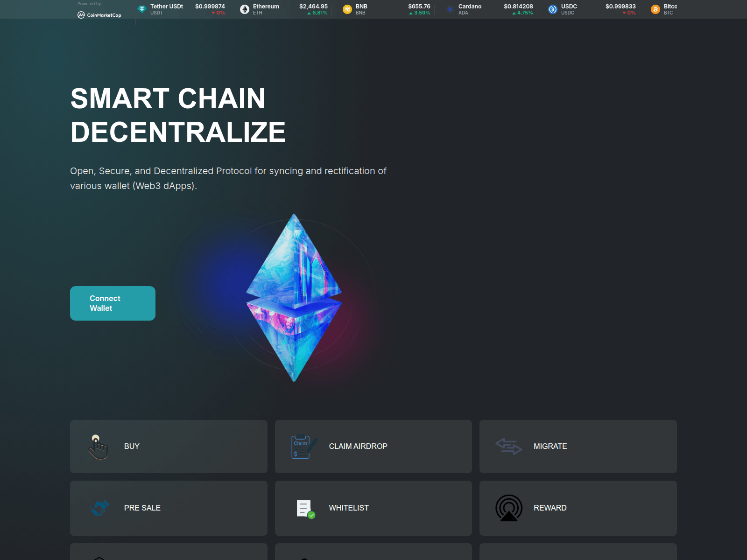Click the USDC coin icon in ticker
Image resolution: width=747 pixels, height=560 pixels.
tap(553, 9)
